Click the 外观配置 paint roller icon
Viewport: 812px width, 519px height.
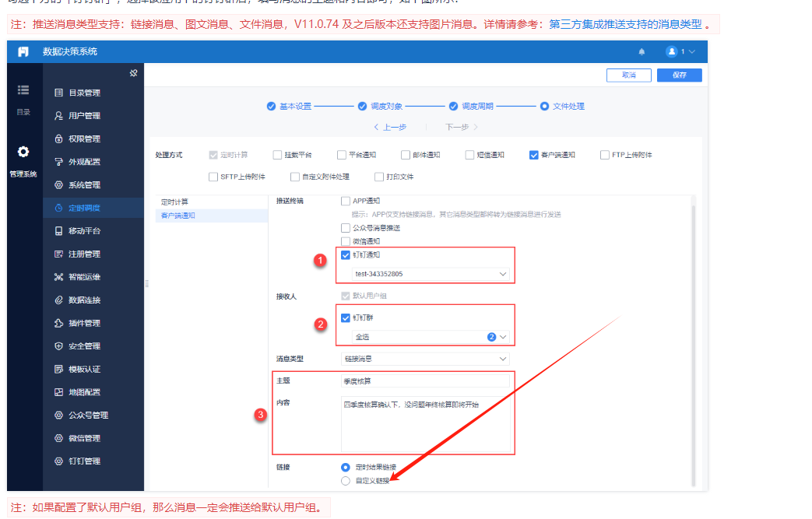click(58, 161)
